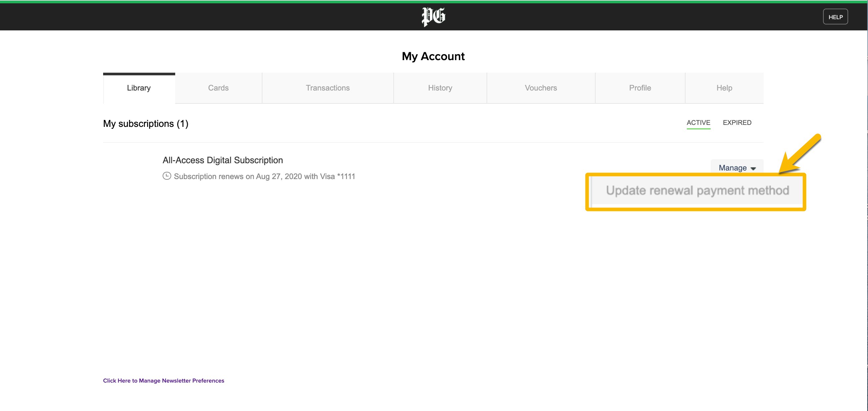
Task: Go to the Transactions tab
Action: click(x=328, y=88)
